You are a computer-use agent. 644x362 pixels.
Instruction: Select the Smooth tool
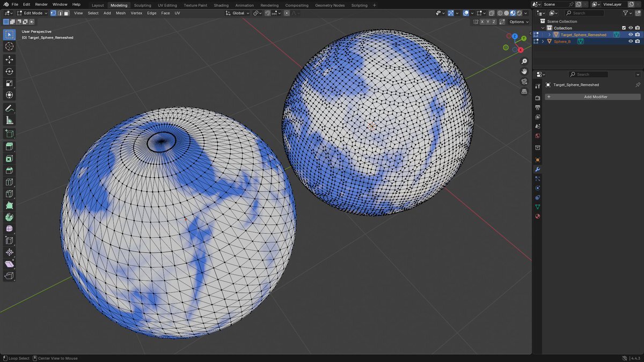(x=9, y=229)
